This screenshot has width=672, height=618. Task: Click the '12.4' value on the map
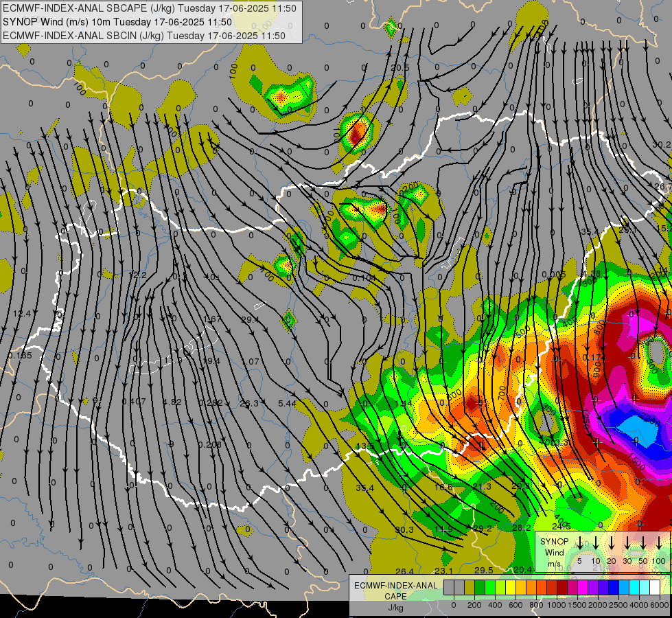[x=22, y=314]
